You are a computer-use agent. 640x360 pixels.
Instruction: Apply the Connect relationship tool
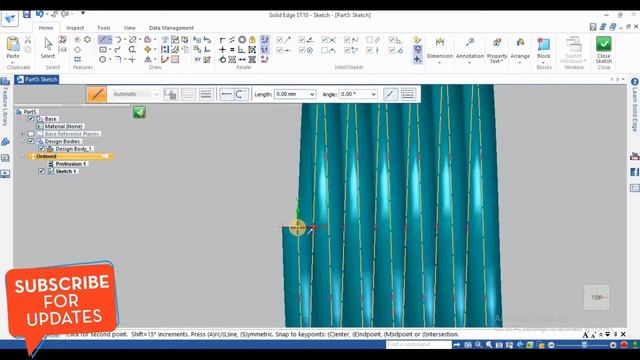tap(222, 40)
